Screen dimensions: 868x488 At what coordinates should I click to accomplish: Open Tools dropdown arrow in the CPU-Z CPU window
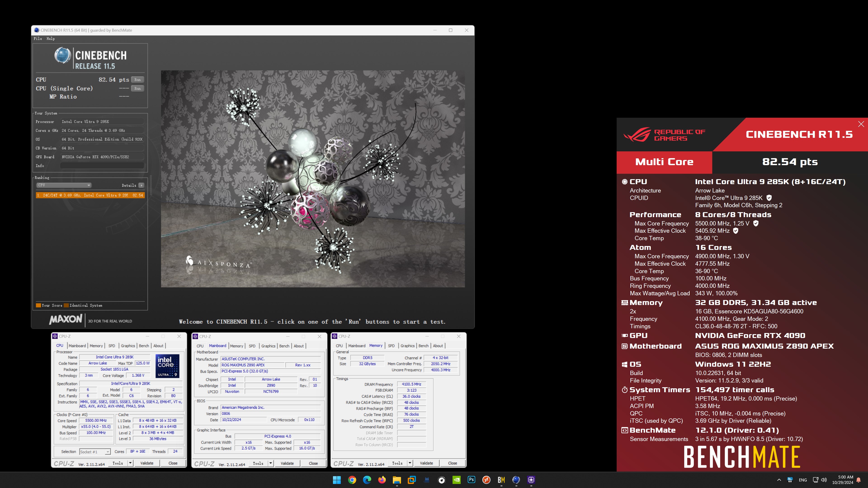130,463
